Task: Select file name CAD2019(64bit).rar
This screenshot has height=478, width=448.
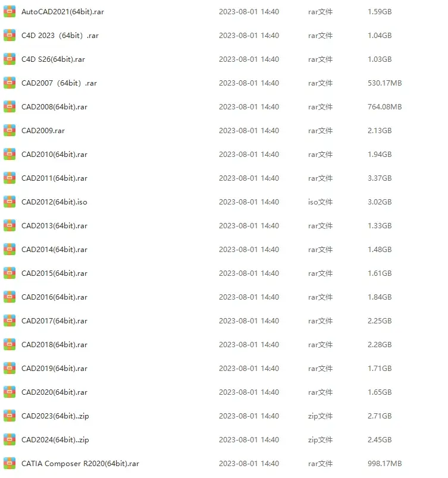Action: [x=54, y=368]
